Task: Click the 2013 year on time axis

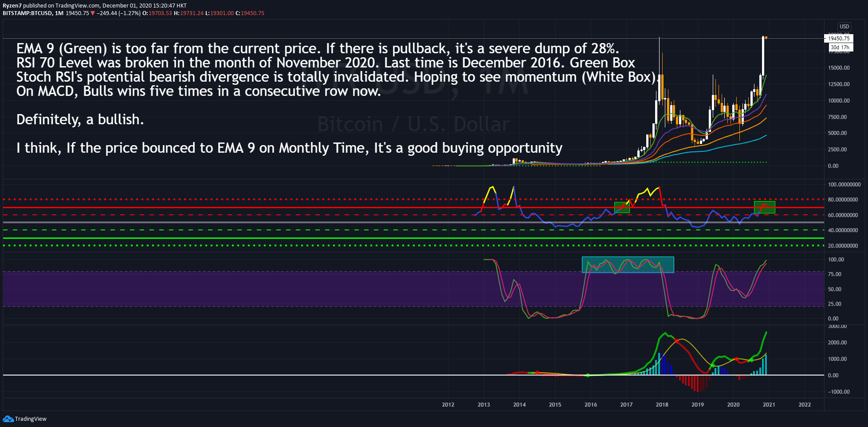Action: pos(484,405)
